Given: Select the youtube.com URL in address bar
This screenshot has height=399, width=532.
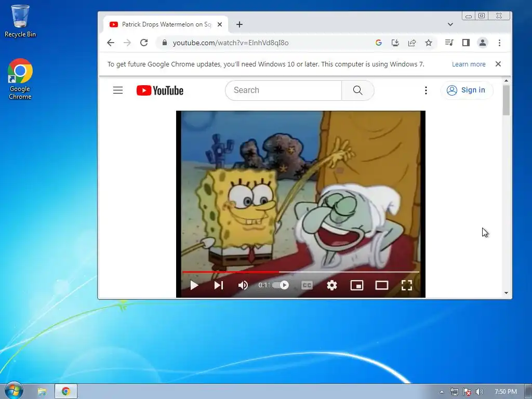Looking at the screenshot, I should [x=231, y=43].
